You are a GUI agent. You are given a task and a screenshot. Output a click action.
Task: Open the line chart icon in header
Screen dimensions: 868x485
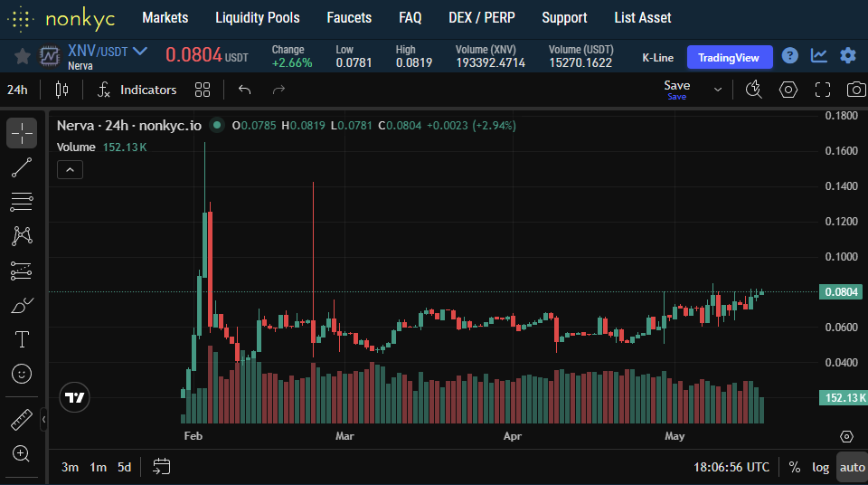(819, 55)
